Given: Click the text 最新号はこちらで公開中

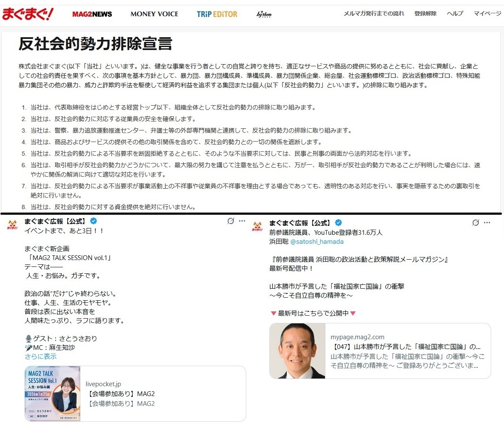Looking at the screenshot, I should [313, 313].
